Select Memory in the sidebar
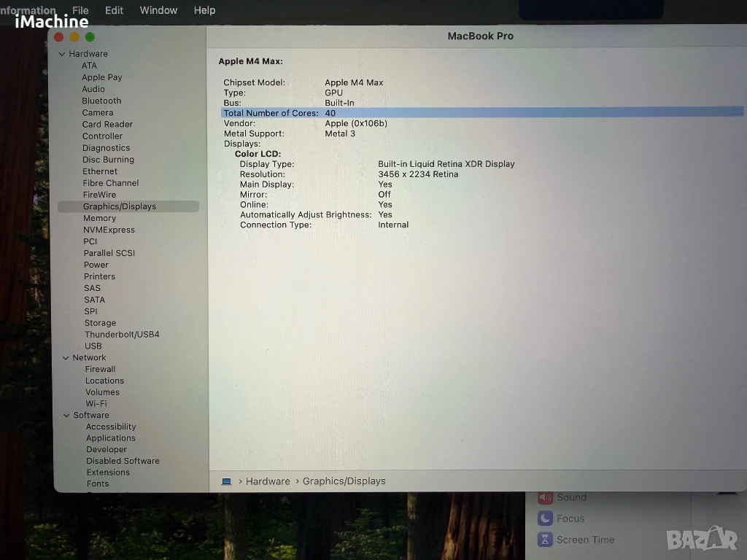The height and width of the screenshot is (560, 747). [99, 218]
